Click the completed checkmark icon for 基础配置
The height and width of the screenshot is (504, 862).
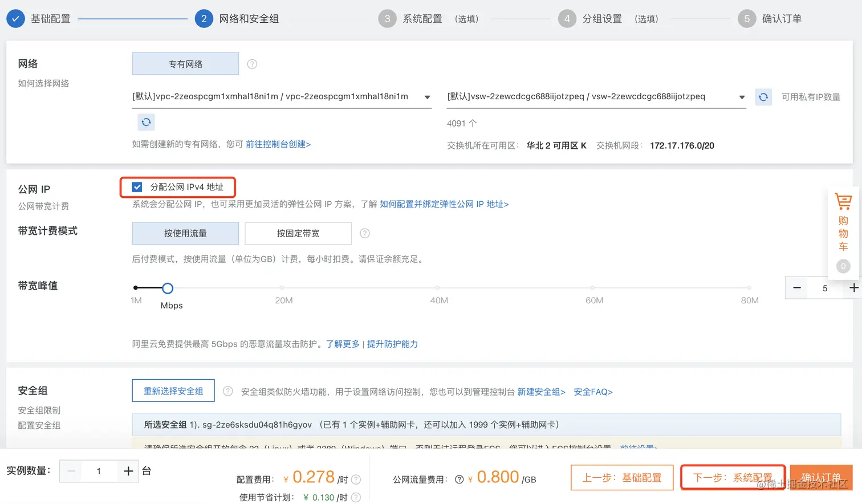pyautogui.click(x=15, y=19)
